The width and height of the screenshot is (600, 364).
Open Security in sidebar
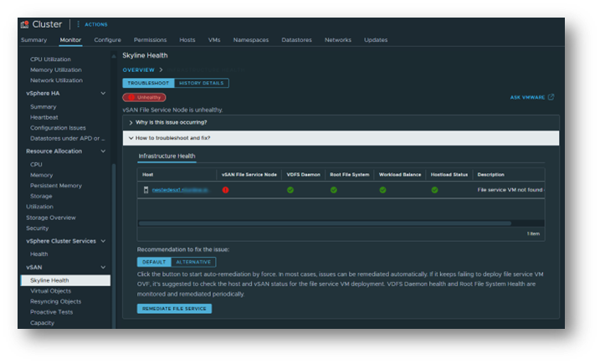37,228
